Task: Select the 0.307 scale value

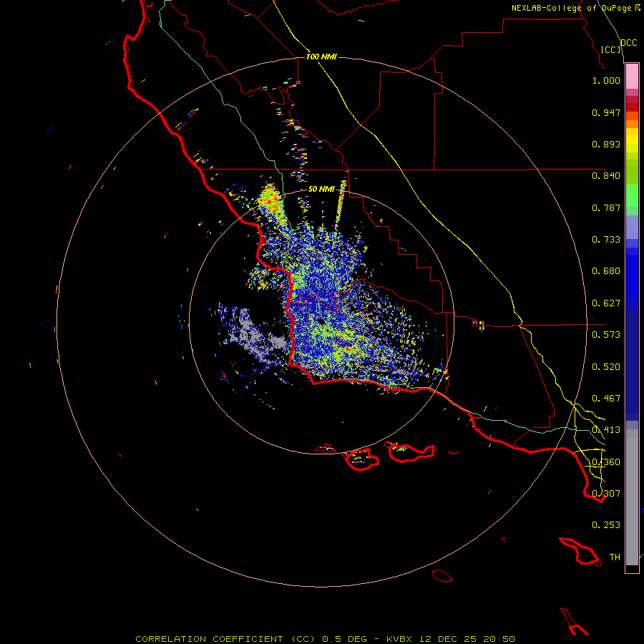Action: 606,494
